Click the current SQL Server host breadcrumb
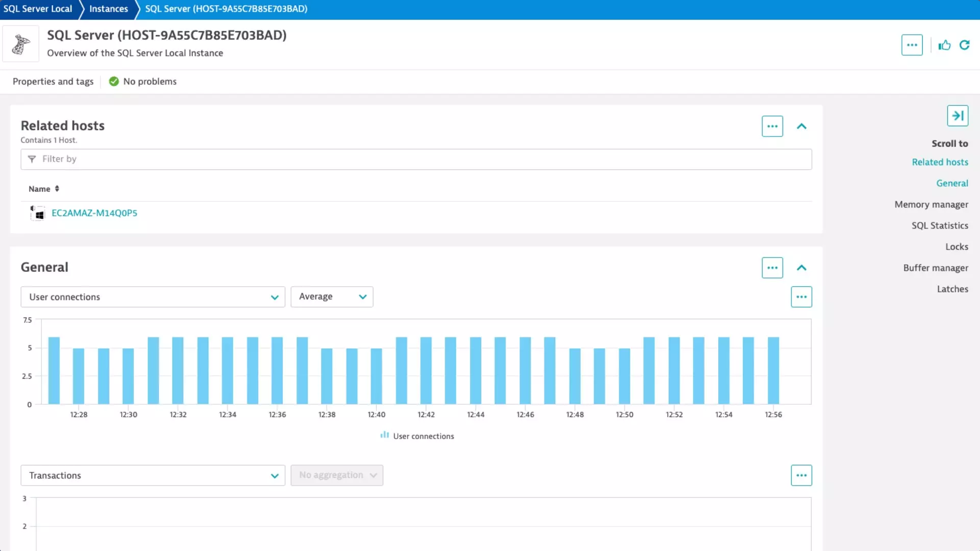The width and height of the screenshot is (980, 551). (226, 9)
